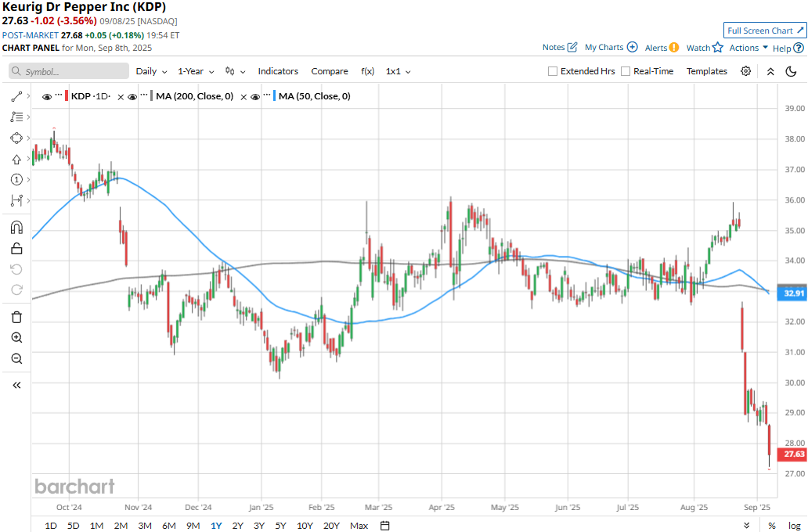The image size is (808, 532).
Task: Open the candlestick chart type dropdown
Action: click(235, 71)
